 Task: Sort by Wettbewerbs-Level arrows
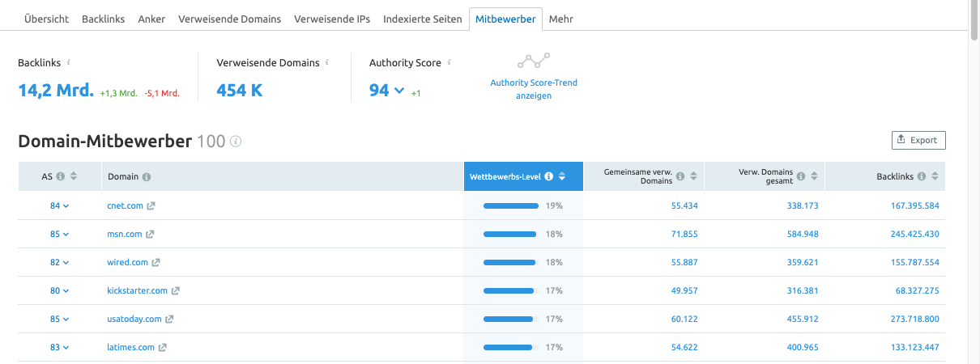pyautogui.click(x=562, y=176)
